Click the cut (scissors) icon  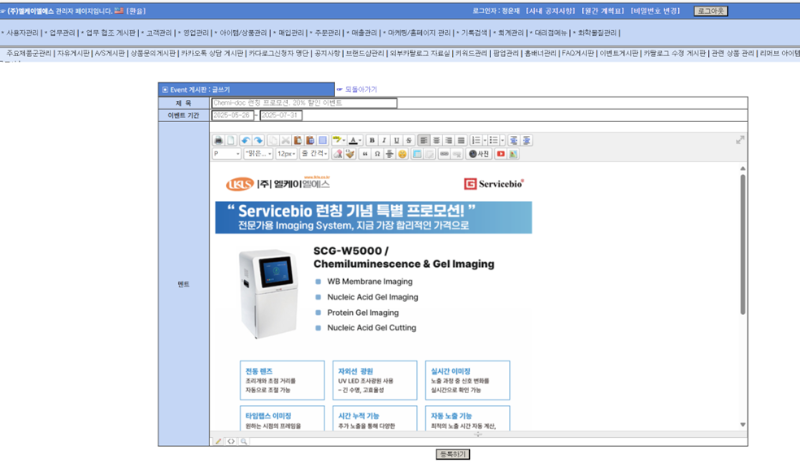[285, 140]
